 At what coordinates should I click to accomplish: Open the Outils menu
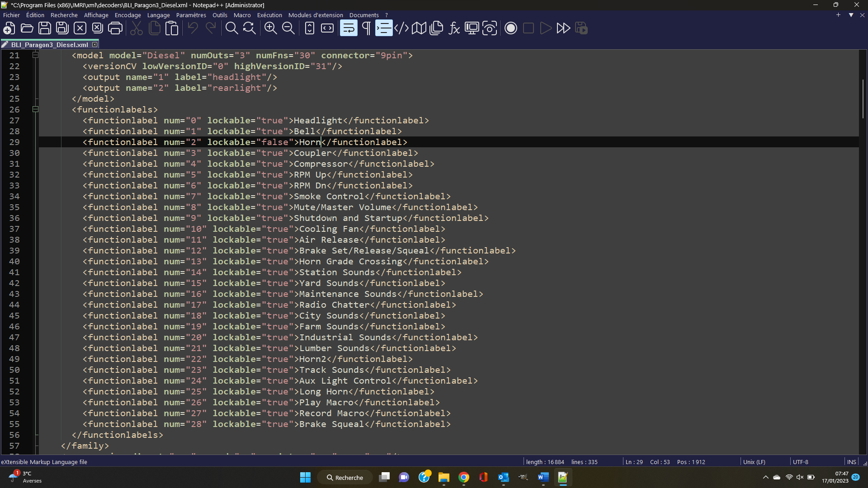[220, 15]
